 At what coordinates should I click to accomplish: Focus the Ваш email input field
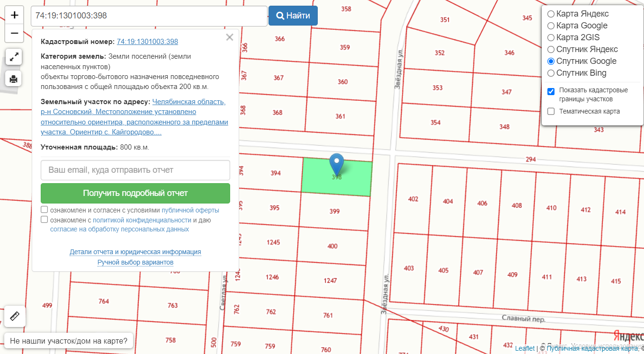pyautogui.click(x=135, y=170)
